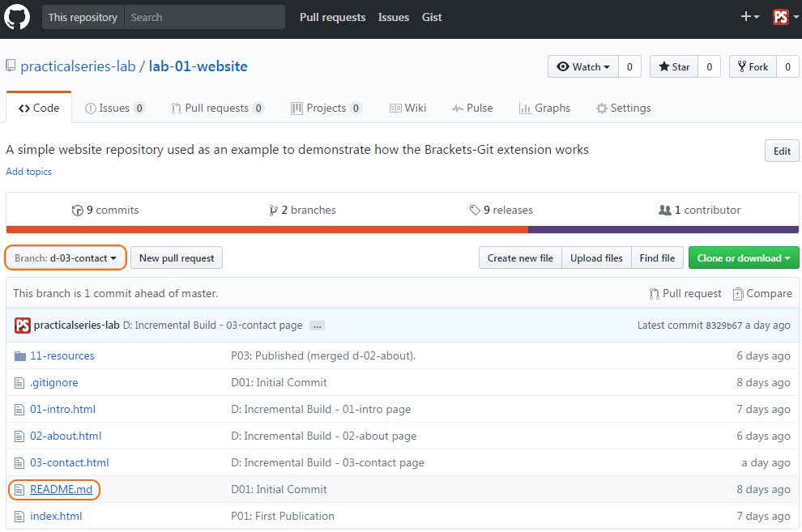
Task: Switch to the Code tab
Action: (39, 108)
